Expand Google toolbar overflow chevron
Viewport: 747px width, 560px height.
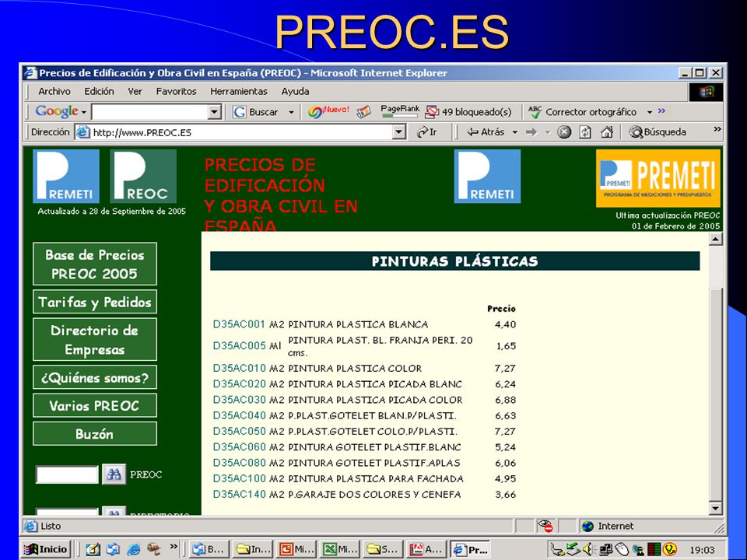661,111
